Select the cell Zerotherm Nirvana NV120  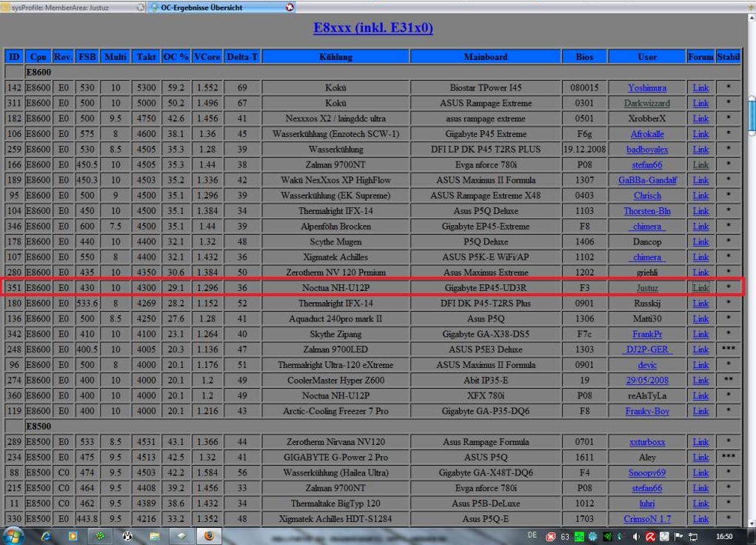335,442
